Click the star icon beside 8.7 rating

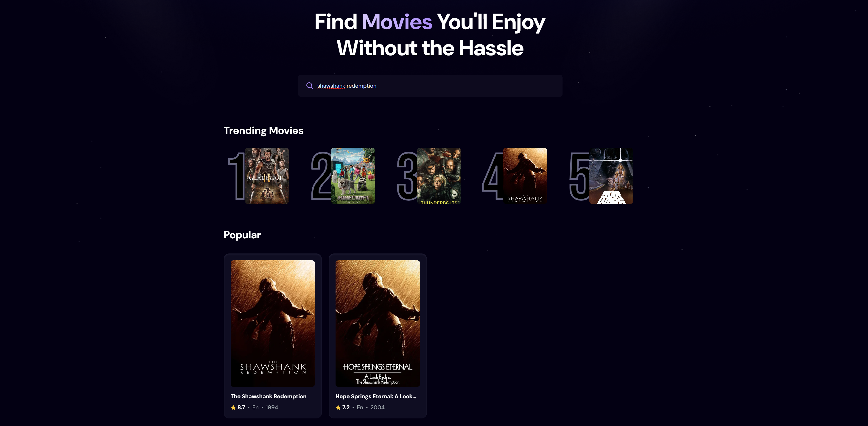pyautogui.click(x=233, y=407)
